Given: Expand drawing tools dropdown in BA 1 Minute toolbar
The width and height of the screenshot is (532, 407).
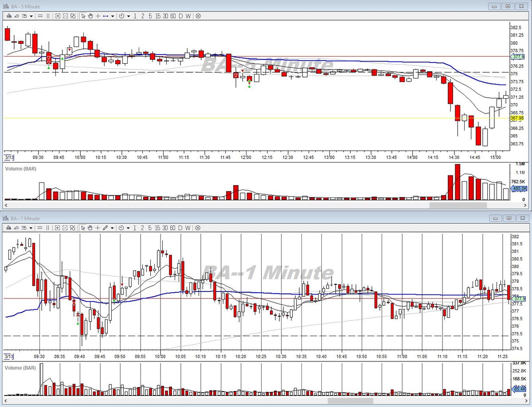Looking at the screenshot, I should coord(112,228).
